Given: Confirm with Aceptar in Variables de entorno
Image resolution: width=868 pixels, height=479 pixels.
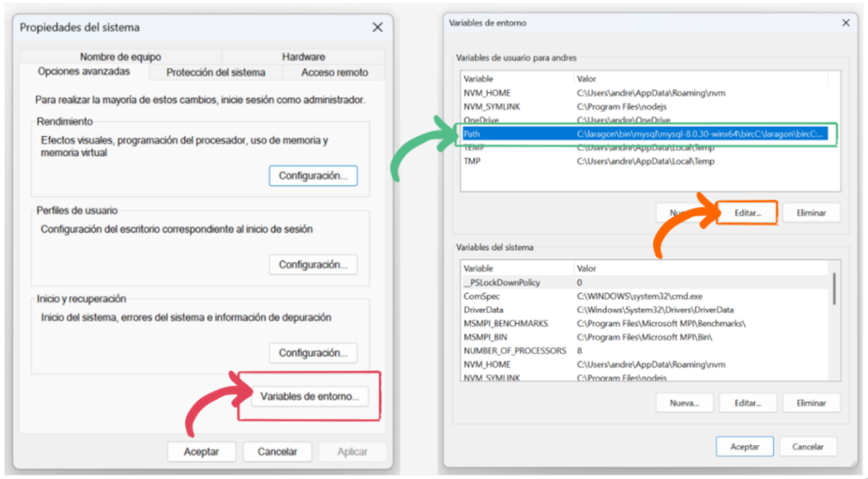Looking at the screenshot, I should 744,446.
